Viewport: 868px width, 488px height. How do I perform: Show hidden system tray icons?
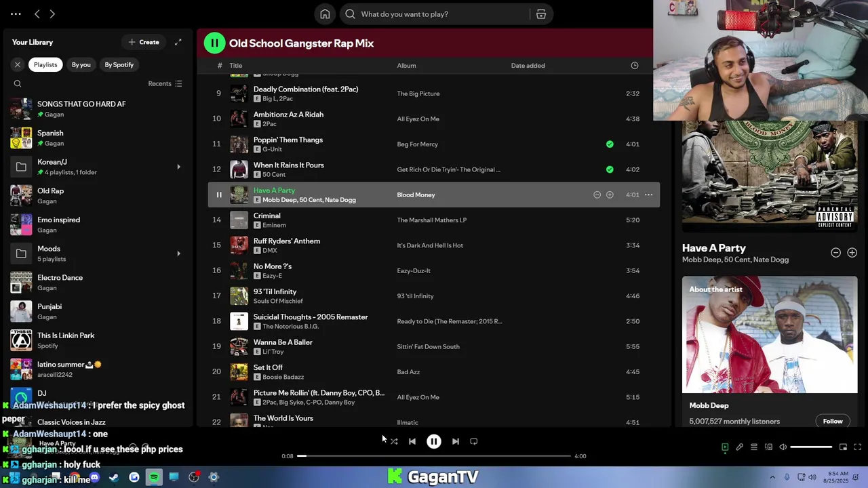(x=772, y=477)
